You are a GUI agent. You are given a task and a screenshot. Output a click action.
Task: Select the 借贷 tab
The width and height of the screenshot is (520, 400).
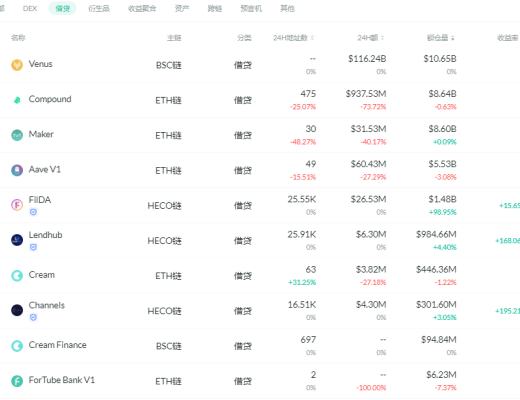[x=63, y=8]
